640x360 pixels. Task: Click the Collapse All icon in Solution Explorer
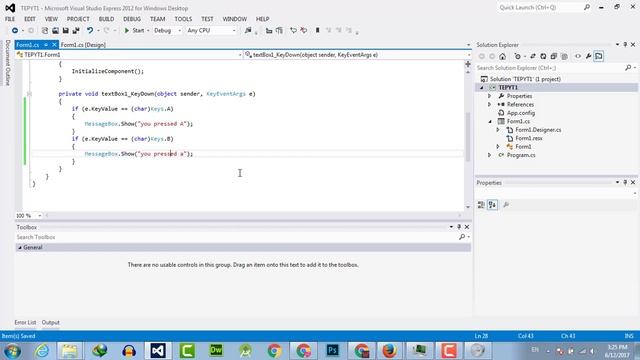click(553, 56)
